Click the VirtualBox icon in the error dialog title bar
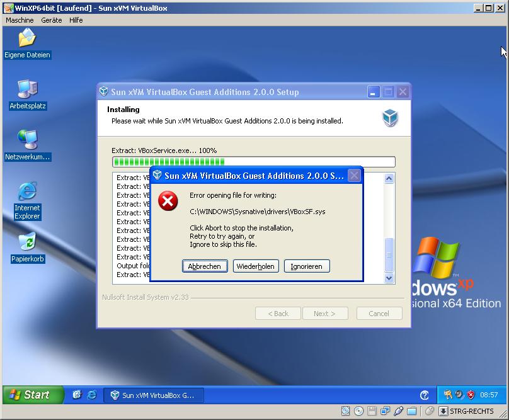 tap(157, 175)
